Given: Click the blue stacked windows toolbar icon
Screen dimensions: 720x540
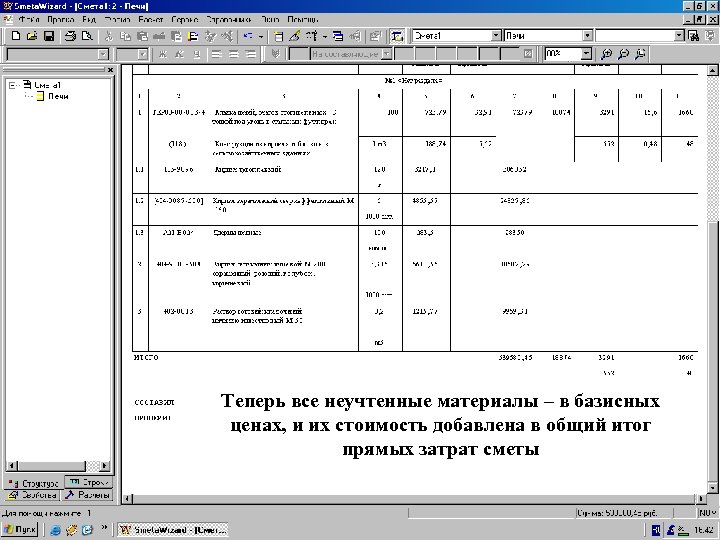Looking at the screenshot, I should click(338, 36).
